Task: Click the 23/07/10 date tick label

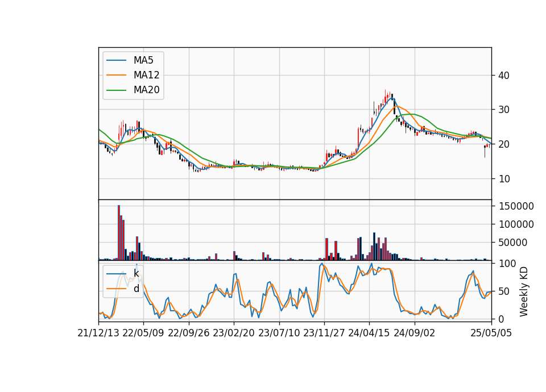Action: (x=279, y=333)
